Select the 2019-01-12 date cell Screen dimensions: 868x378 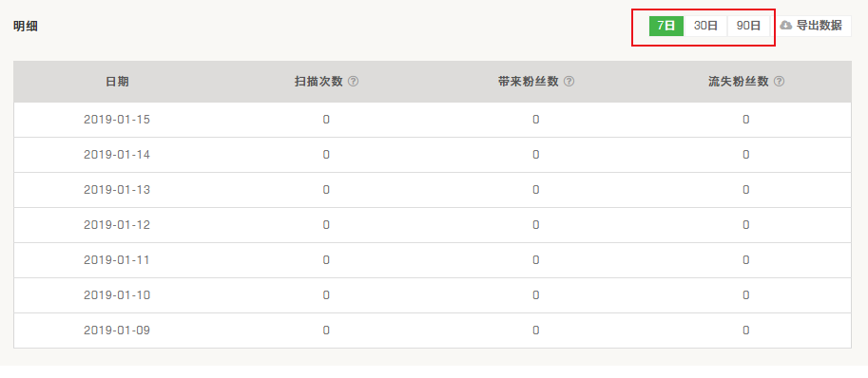(117, 225)
